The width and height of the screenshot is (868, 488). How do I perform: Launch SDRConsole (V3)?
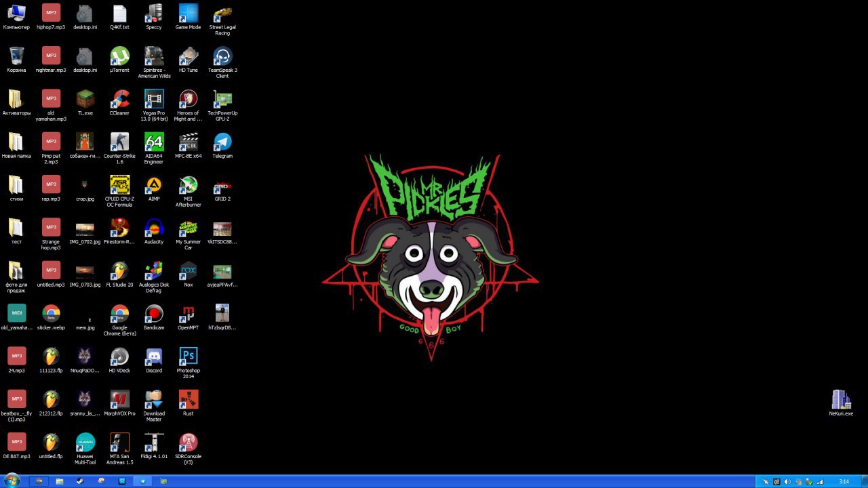[x=188, y=449]
